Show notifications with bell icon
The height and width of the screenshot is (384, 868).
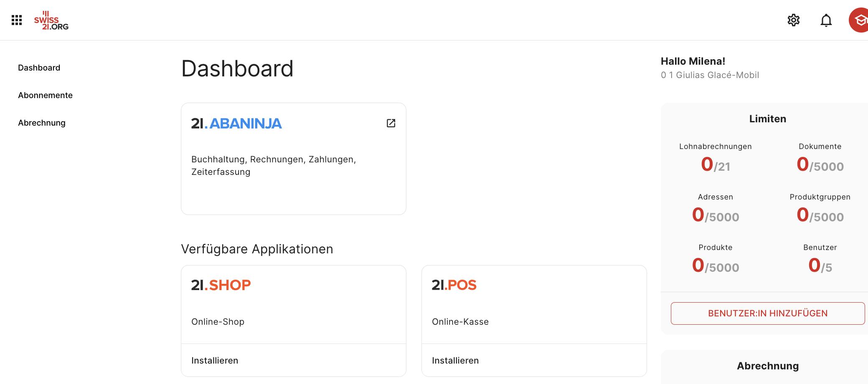(x=826, y=20)
